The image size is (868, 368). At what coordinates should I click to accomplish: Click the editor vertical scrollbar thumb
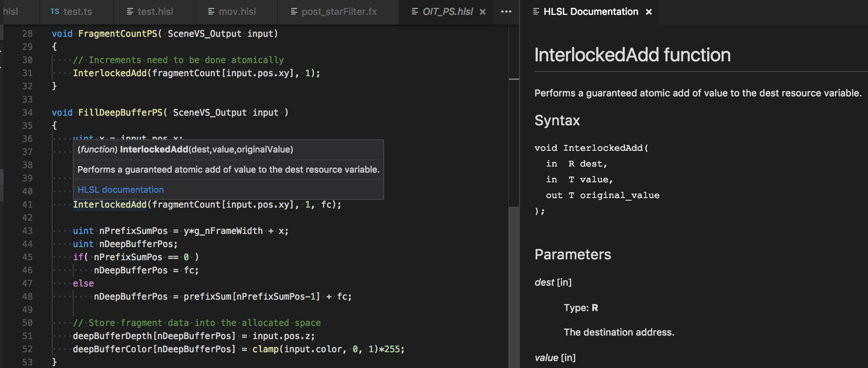tap(514, 287)
